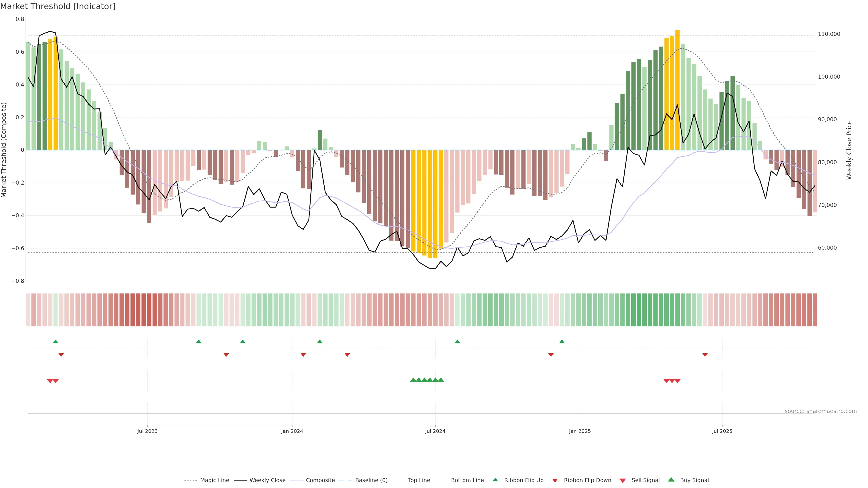
Task: Click the rightmost red Ribbon Flip Down marker
Action: tap(705, 355)
